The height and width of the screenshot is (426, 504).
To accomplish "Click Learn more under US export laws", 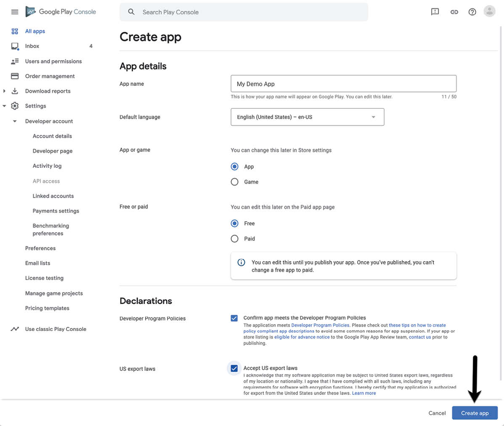I will [x=364, y=393].
